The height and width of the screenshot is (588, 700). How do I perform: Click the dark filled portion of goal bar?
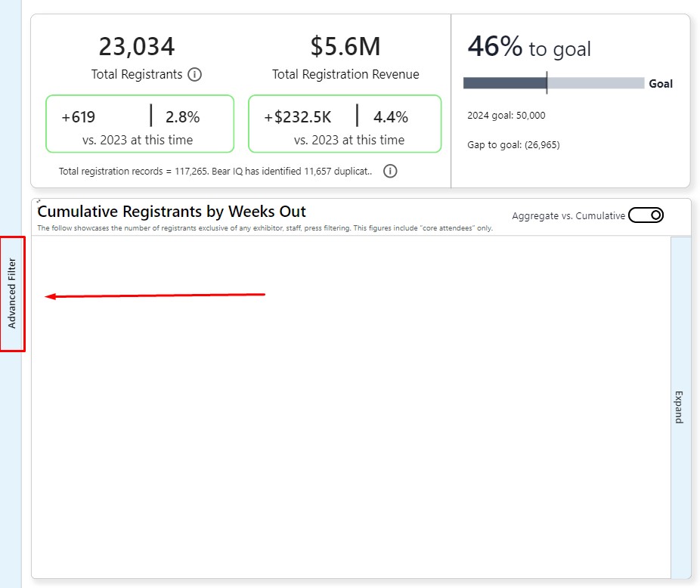coord(503,83)
